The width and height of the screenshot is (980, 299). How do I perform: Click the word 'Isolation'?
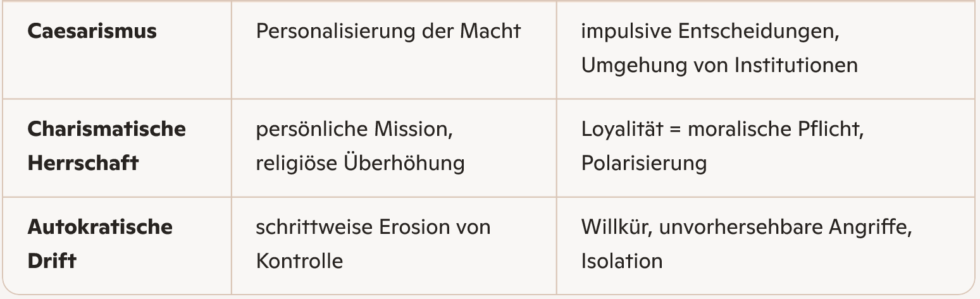(622, 260)
